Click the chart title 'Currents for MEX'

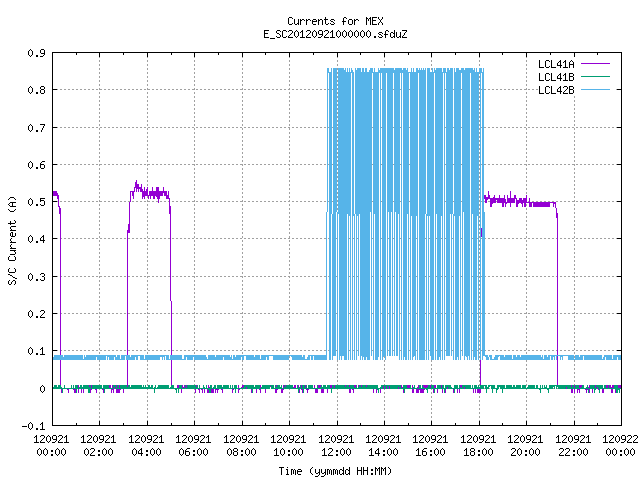(335, 21)
